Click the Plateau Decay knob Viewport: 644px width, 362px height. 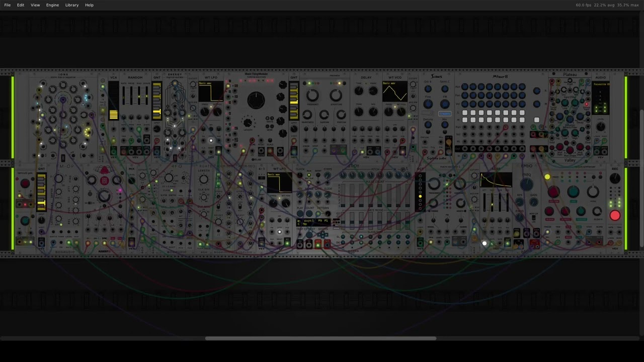click(580, 117)
